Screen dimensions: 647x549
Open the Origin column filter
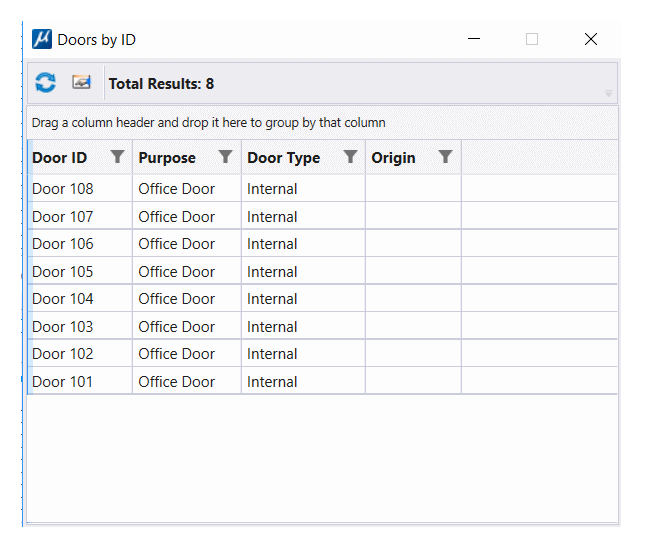(446, 157)
